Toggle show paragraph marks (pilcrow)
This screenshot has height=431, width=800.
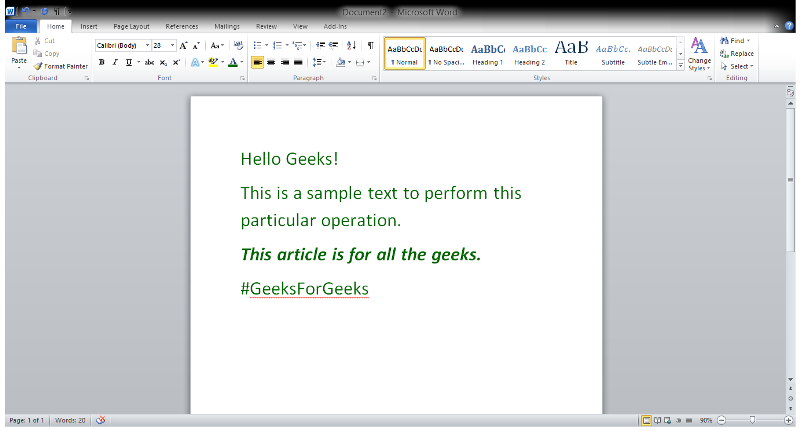pos(370,45)
